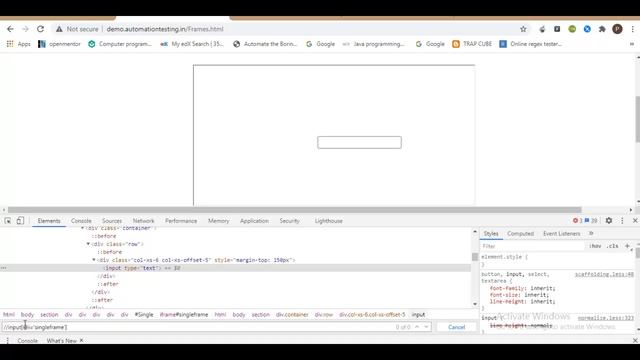Screen dimensions: 640x360
Task: Open the Styles tab
Action: pos(491,233)
